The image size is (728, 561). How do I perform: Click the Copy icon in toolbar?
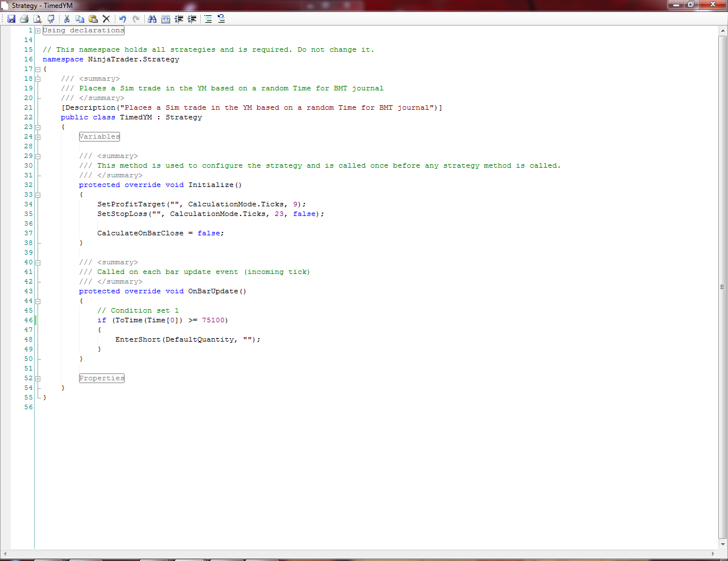(x=80, y=19)
